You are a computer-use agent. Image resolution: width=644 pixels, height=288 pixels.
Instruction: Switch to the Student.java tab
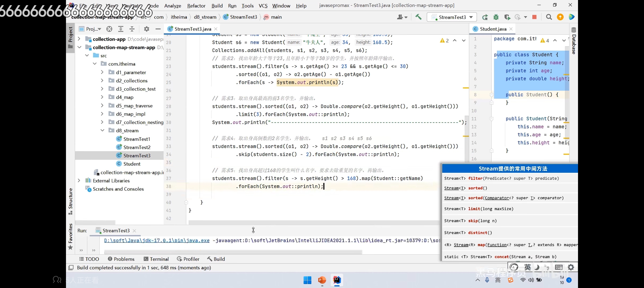[493, 29]
